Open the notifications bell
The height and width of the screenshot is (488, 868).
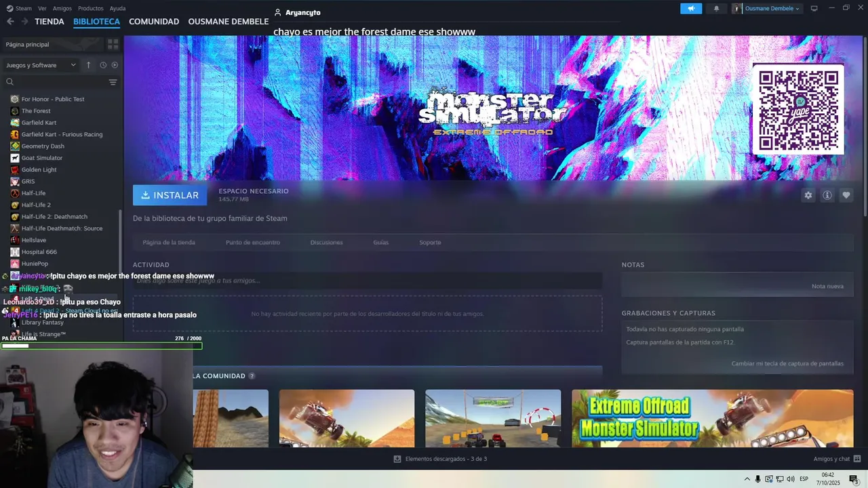click(x=716, y=8)
